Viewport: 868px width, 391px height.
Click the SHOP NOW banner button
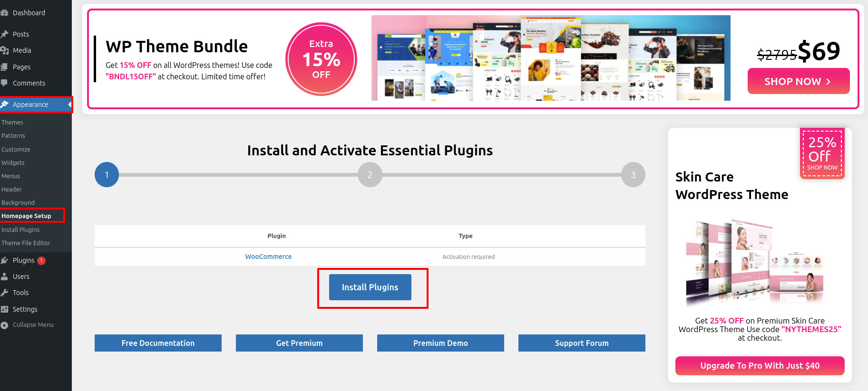799,81
